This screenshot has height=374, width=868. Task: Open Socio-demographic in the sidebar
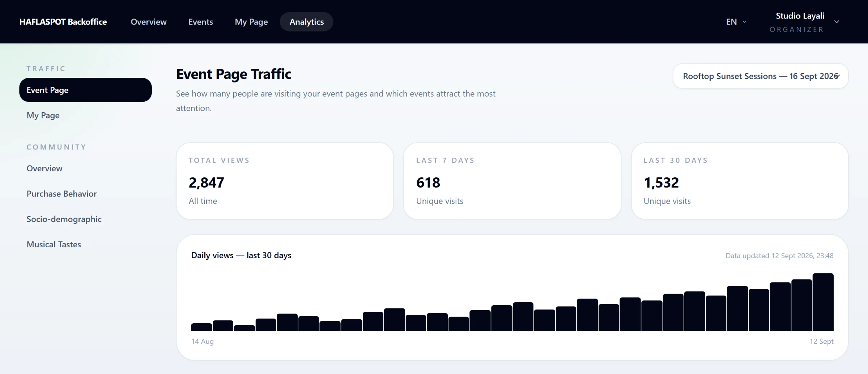tap(85, 219)
